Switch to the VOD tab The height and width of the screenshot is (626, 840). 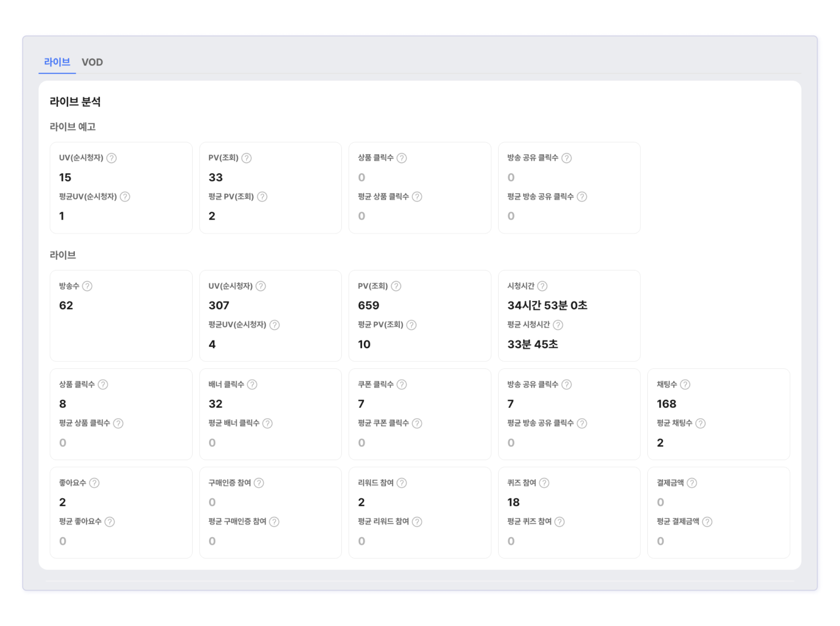(x=92, y=62)
